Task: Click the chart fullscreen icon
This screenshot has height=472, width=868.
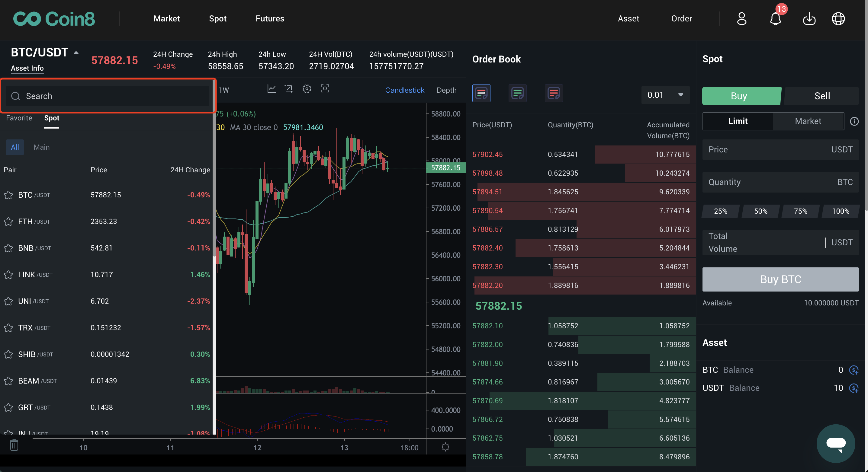Action: pos(324,89)
